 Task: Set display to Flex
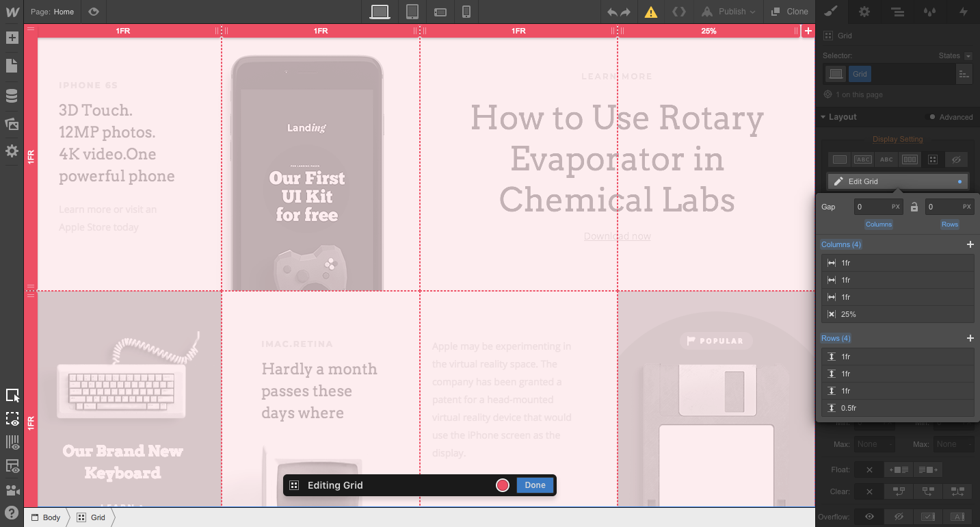tap(910, 159)
